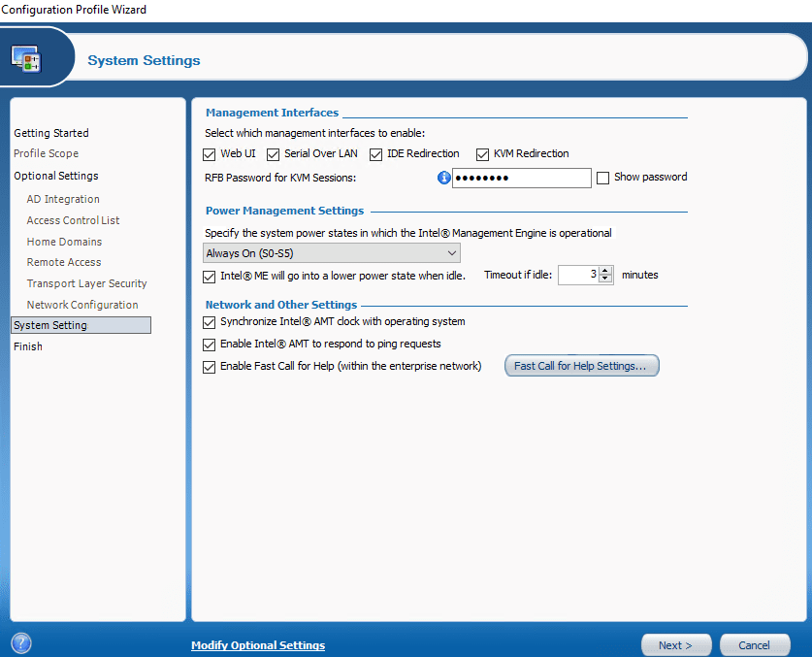This screenshot has width=812, height=657.
Task: Open AD Integration step
Action: [x=63, y=199]
